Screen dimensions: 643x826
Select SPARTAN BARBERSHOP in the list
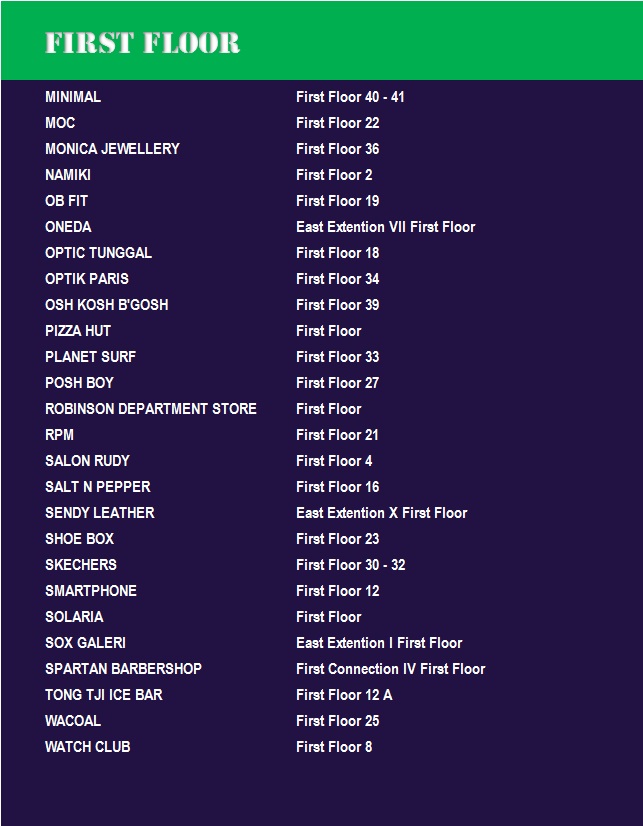123,669
